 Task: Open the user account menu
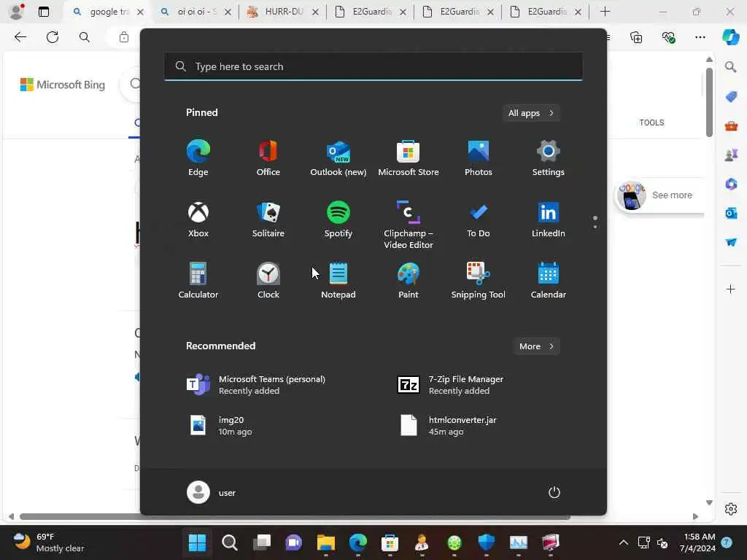tap(211, 492)
